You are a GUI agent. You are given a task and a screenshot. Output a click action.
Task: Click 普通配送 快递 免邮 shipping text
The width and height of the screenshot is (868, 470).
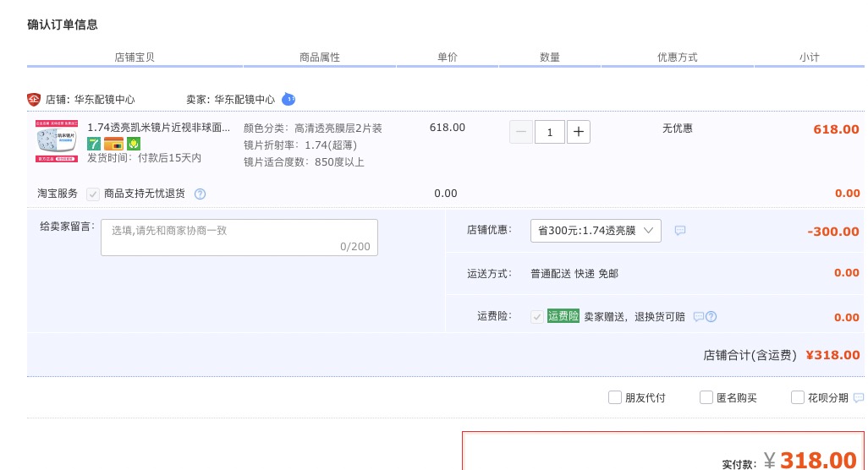pos(574,274)
